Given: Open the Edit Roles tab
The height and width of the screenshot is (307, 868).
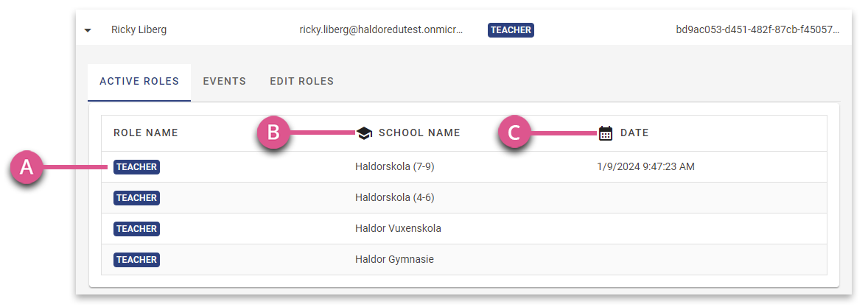Looking at the screenshot, I should point(301,81).
